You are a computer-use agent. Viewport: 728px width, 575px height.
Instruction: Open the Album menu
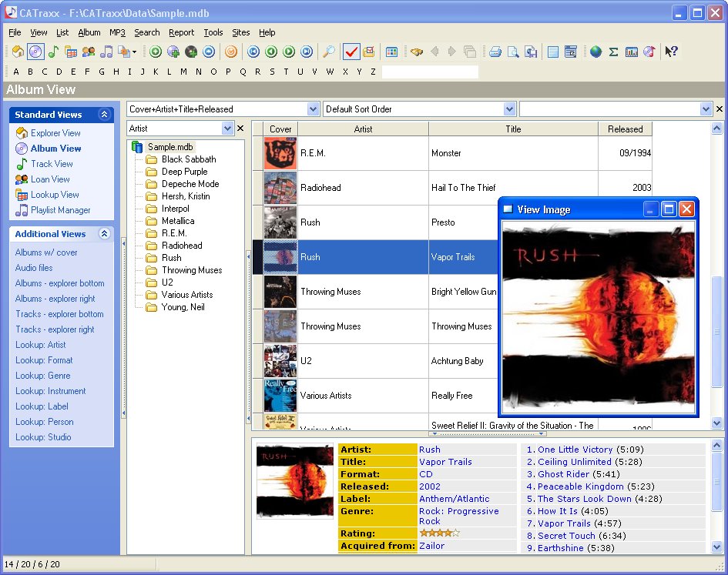[89, 32]
